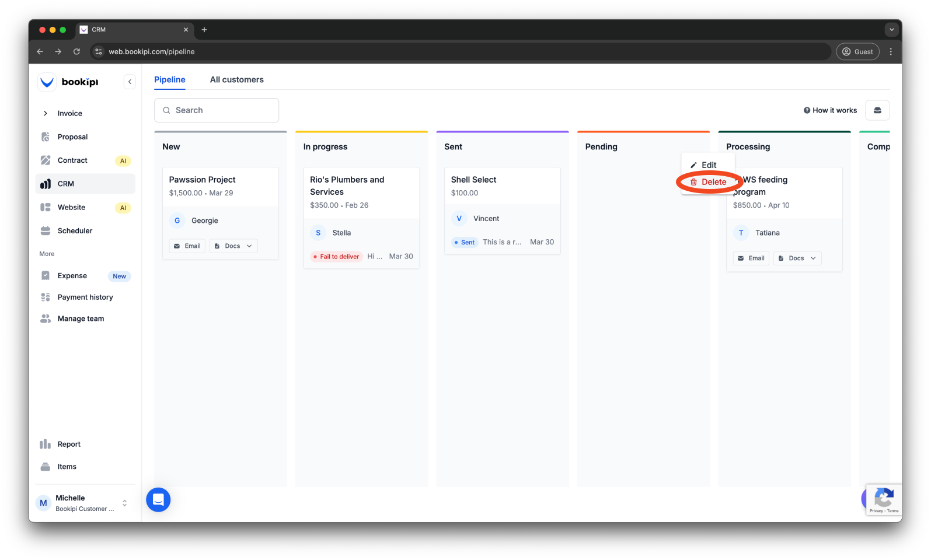Viewport: 931px width, 560px height.
Task: Reload the page with browser refresh icon
Action: (76, 51)
